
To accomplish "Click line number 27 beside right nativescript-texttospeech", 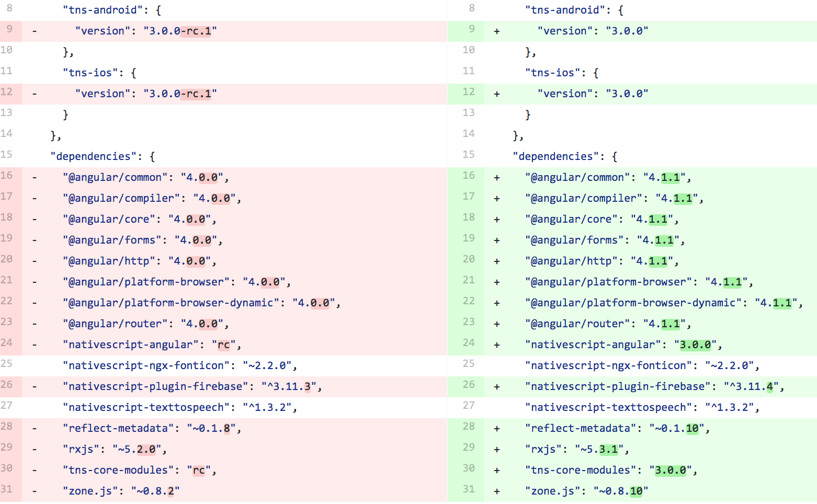I will tap(469, 406).
